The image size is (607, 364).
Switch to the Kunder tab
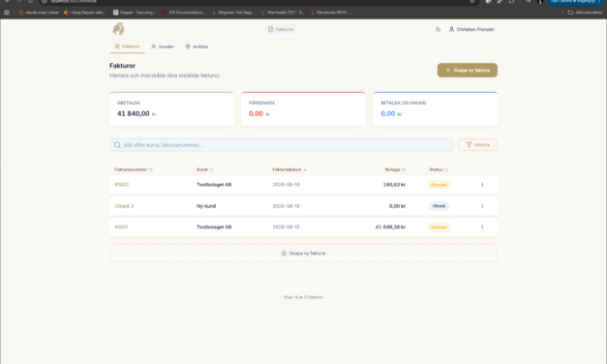(163, 46)
